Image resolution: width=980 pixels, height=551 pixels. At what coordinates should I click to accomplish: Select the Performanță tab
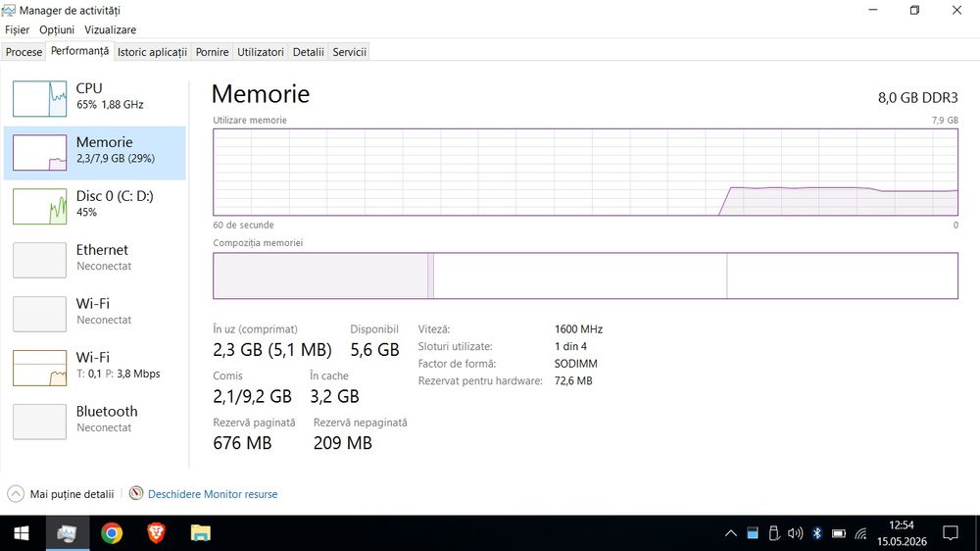tap(79, 51)
